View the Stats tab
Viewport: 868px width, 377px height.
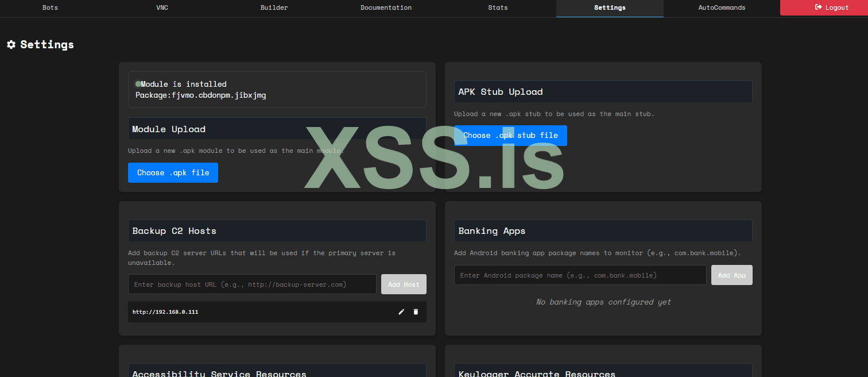[x=498, y=7]
